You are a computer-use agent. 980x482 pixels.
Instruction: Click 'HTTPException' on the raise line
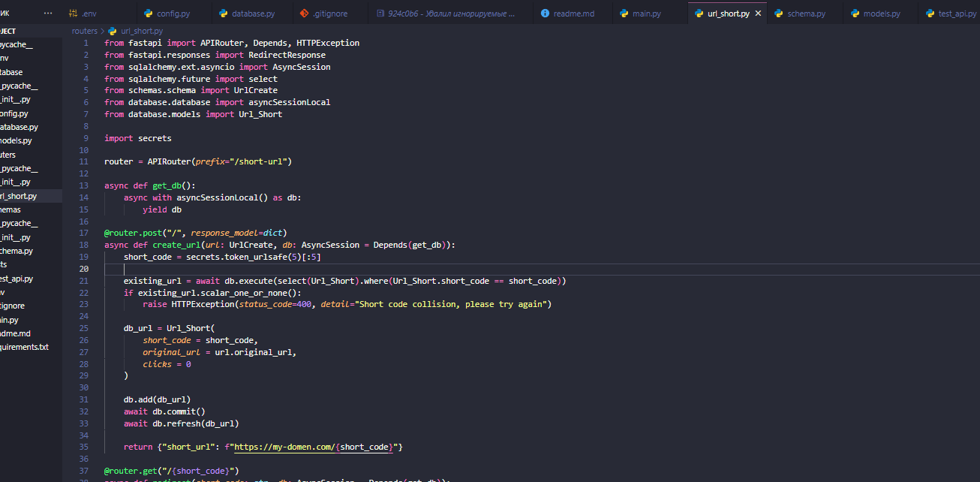203,304
